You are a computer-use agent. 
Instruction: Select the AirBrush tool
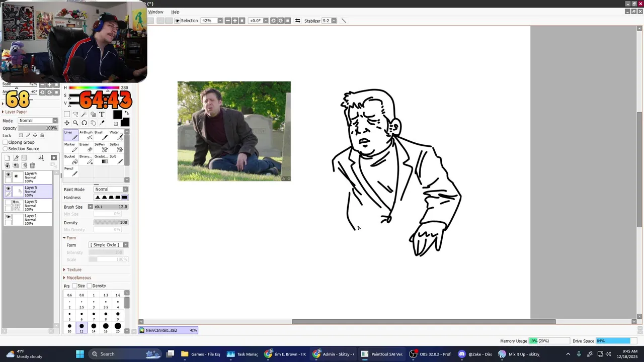[x=86, y=135]
